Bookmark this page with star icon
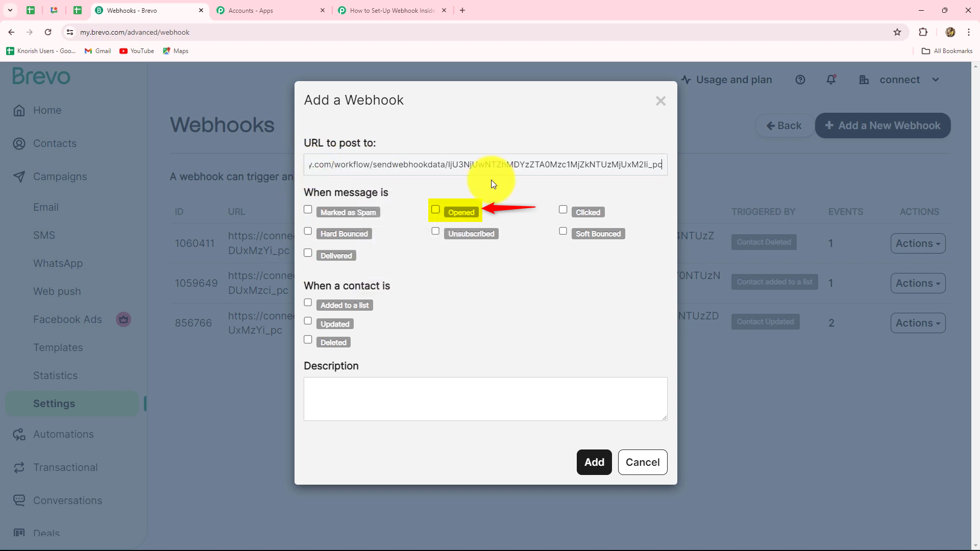The height and width of the screenshot is (551, 980). point(897,32)
